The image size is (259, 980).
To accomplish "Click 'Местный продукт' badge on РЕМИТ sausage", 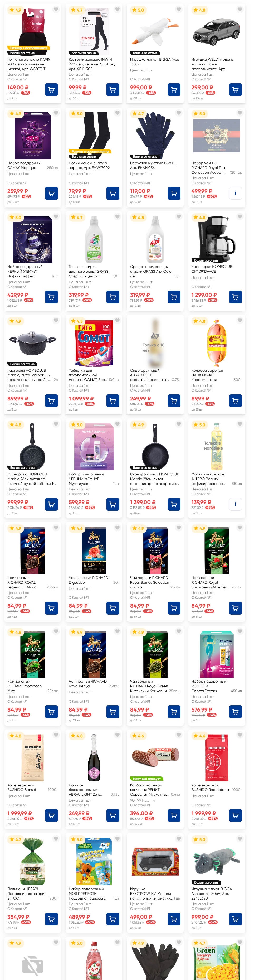I will [x=146, y=778].
